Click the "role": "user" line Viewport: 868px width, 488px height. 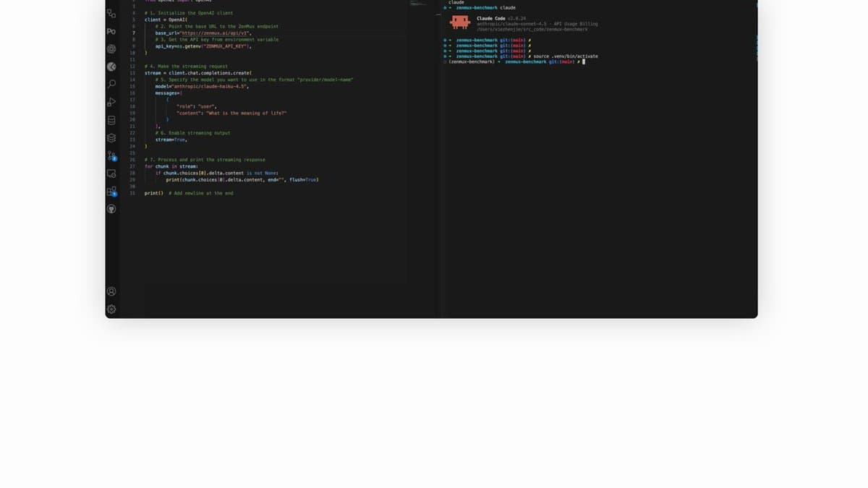[x=197, y=106]
